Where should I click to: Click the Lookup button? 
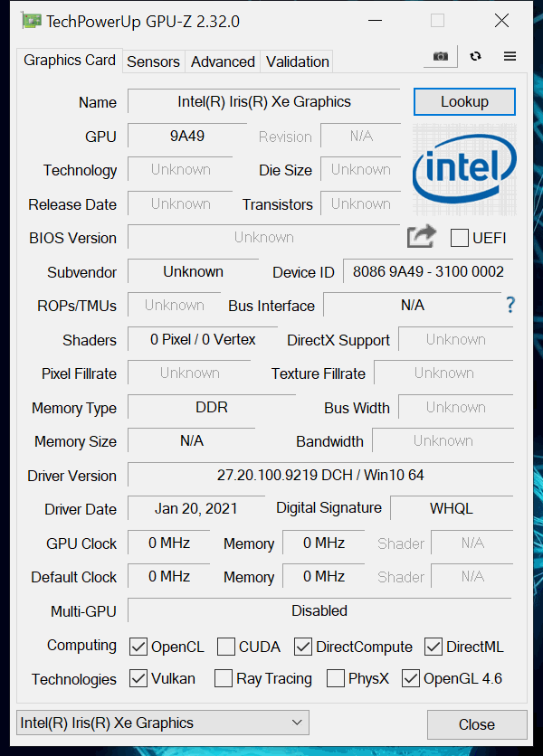464,101
